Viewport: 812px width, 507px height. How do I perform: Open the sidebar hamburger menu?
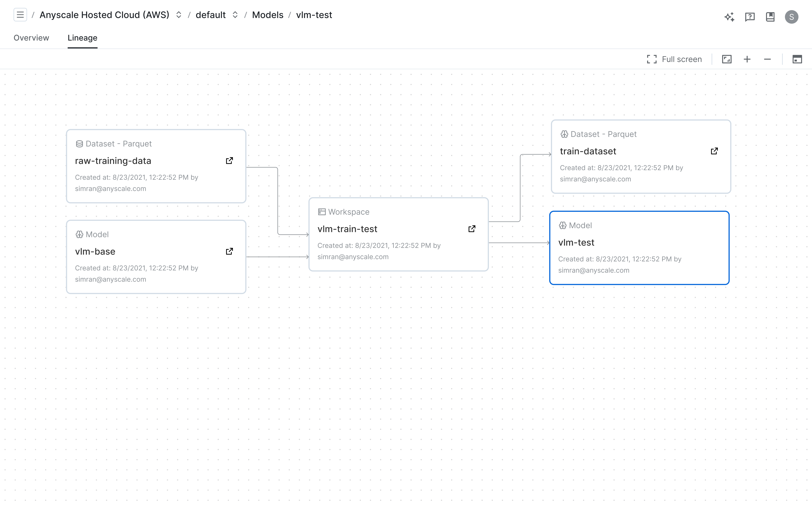tap(20, 15)
